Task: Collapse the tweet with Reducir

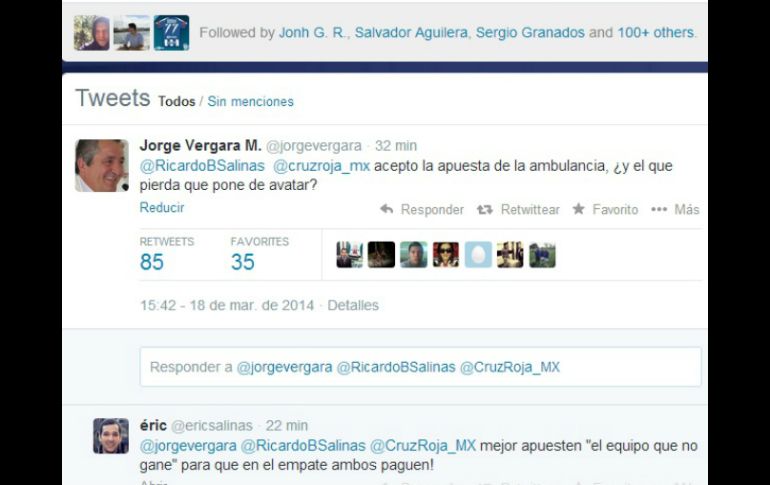Action: (x=162, y=208)
